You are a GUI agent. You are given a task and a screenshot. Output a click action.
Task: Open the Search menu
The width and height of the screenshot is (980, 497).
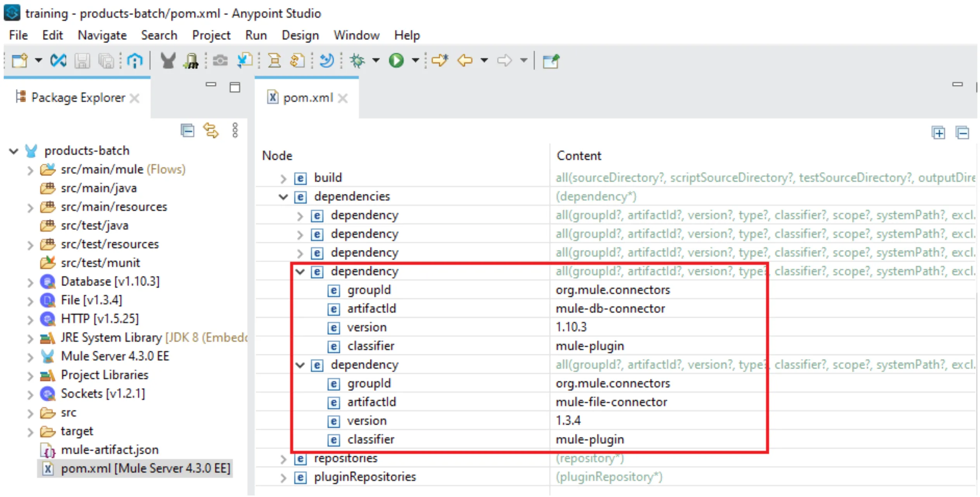click(159, 35)
